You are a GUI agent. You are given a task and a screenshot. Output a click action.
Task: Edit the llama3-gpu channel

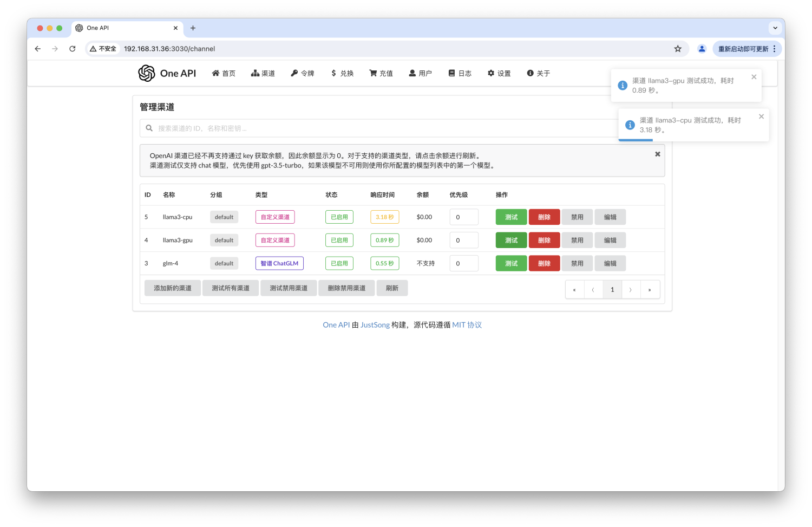610,240
